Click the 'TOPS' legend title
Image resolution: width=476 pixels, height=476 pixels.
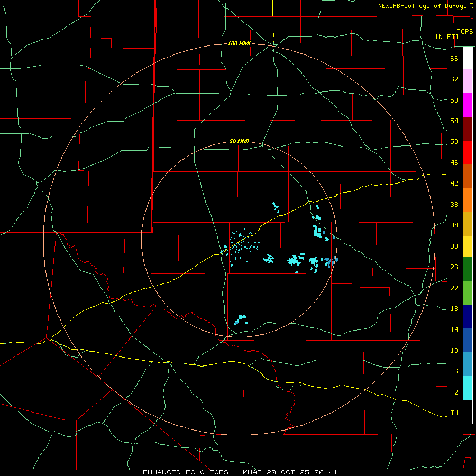pyautogui.click(x=465, y=32)
